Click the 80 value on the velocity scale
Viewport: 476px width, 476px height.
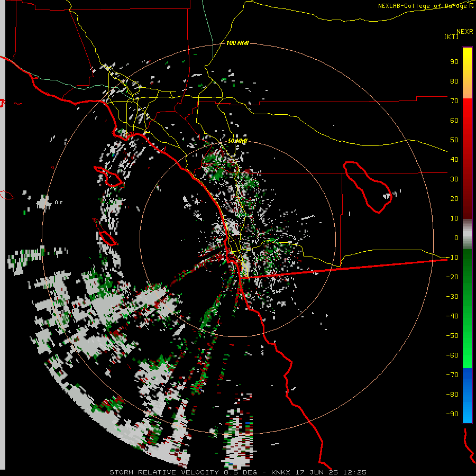(x=454, y=81)
